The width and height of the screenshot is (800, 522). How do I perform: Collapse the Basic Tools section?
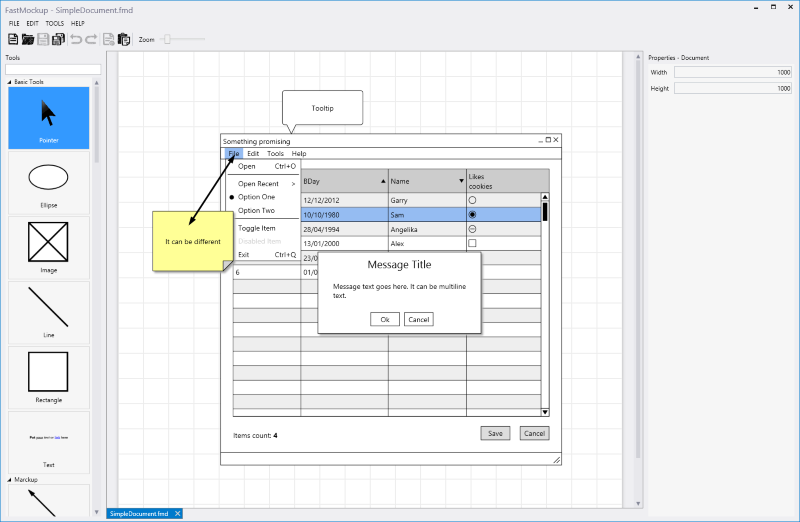[x=9, y=82]
